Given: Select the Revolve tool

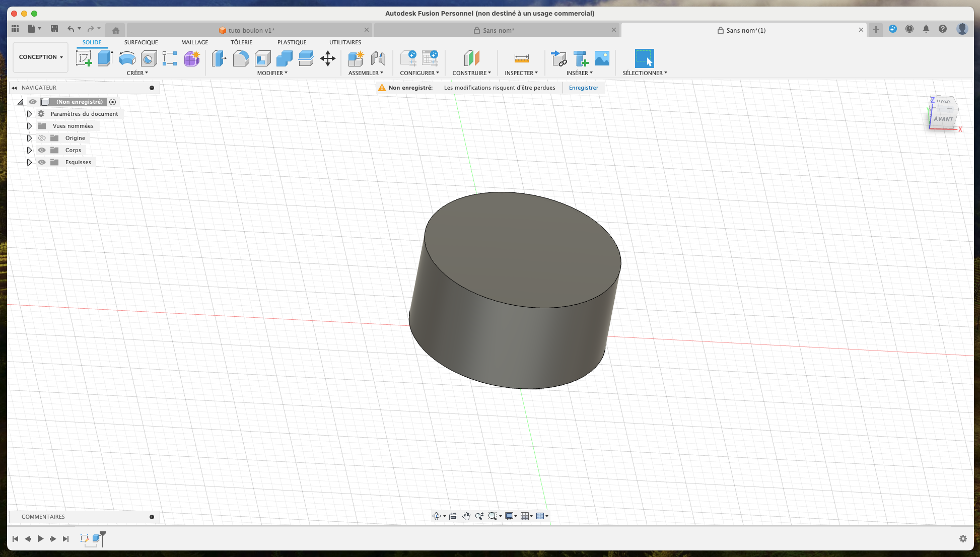Looking at the screenshot, I should click(127, 58).
